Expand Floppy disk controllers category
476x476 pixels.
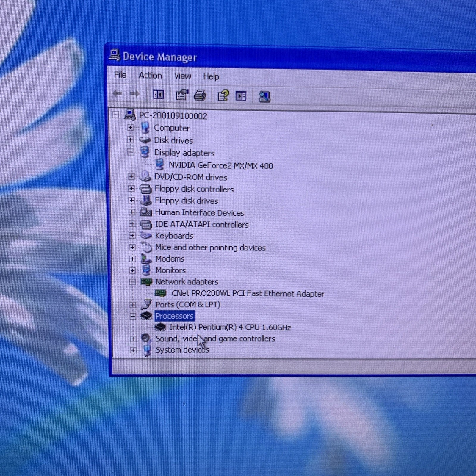click(131, 188)
